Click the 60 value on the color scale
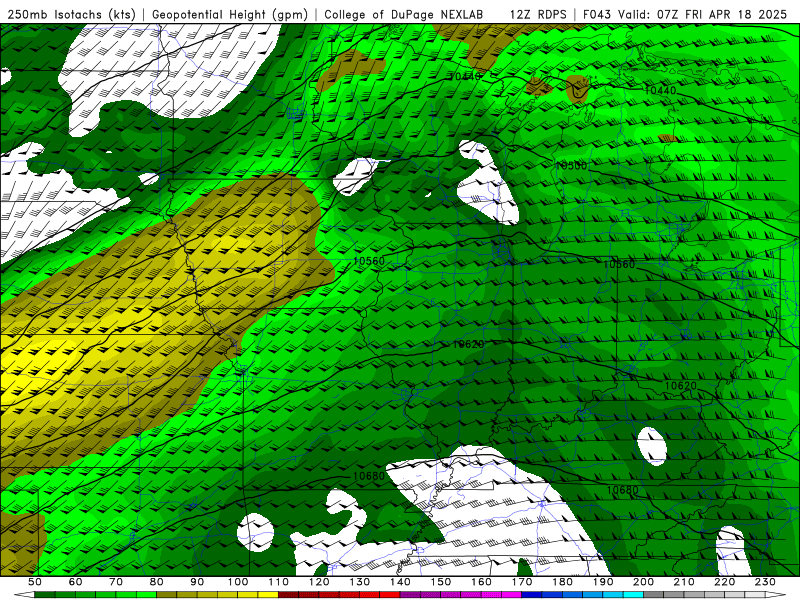This screenshot has height=600, width=800. 76,582
